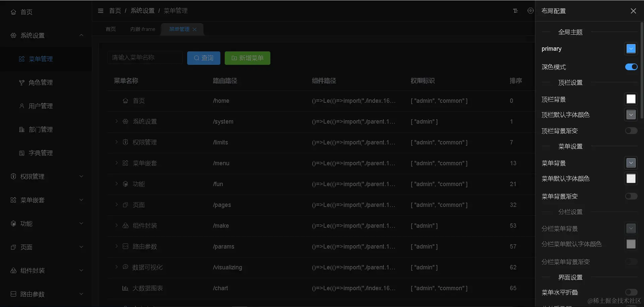Open the primary color picker swatch
Image resolution: width=644 pixels, height=307 pixels.
631,49
